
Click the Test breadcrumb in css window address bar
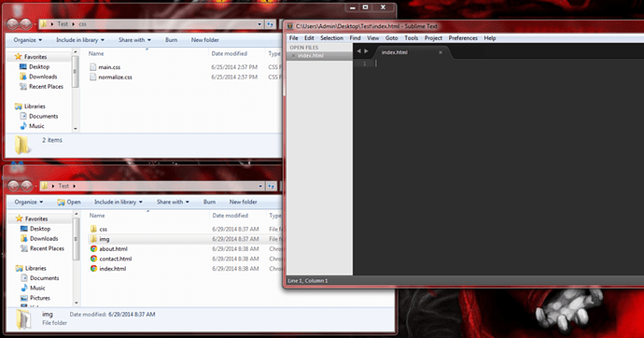[63, 24]
